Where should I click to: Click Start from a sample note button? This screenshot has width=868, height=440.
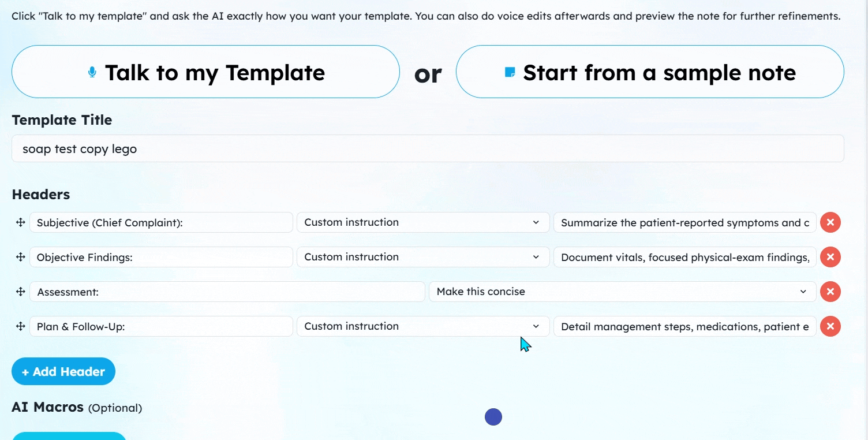pos(650,72)
